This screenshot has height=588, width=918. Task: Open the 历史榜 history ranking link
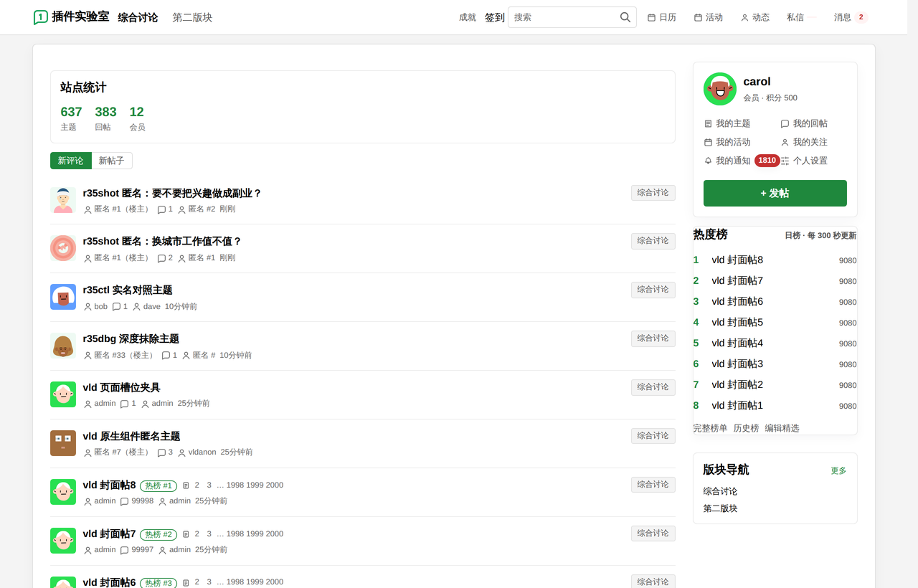[x=746, y=428]
